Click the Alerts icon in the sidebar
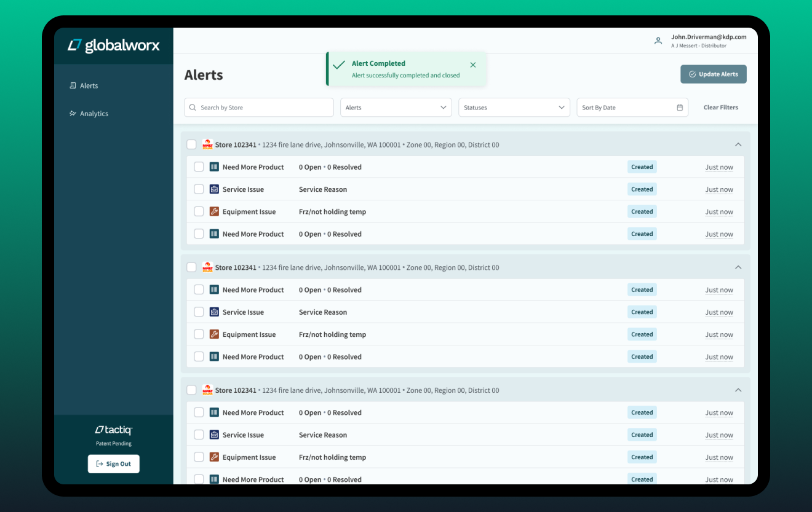The image size is (812, 512). coord(73,85)
